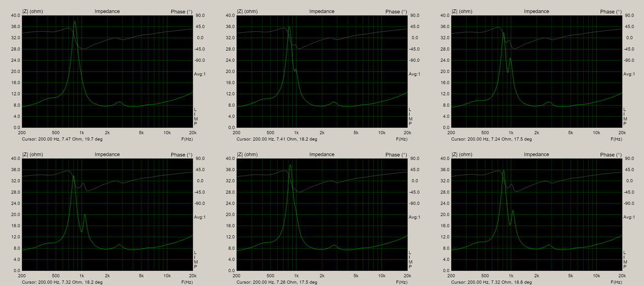
Task: Click the Avg:1 label on the 18.8 deg graph
Action: (x=630, y=217)
